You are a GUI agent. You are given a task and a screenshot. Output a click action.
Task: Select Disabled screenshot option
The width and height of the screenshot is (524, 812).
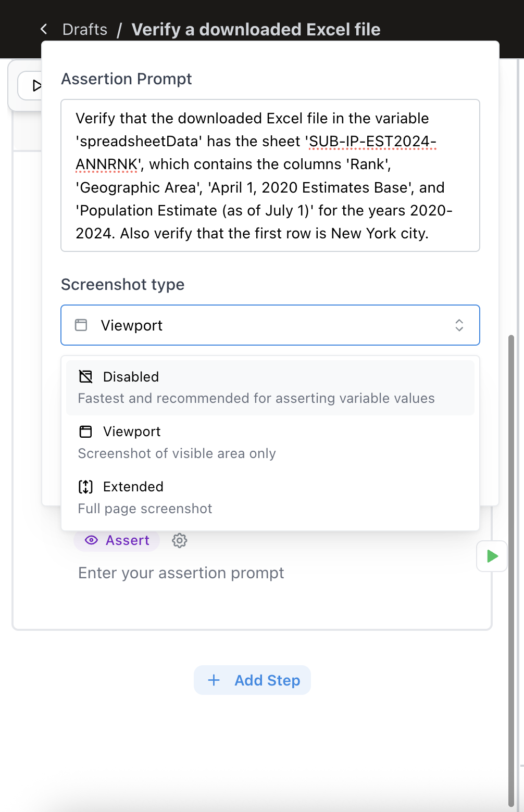pos(270,388)
